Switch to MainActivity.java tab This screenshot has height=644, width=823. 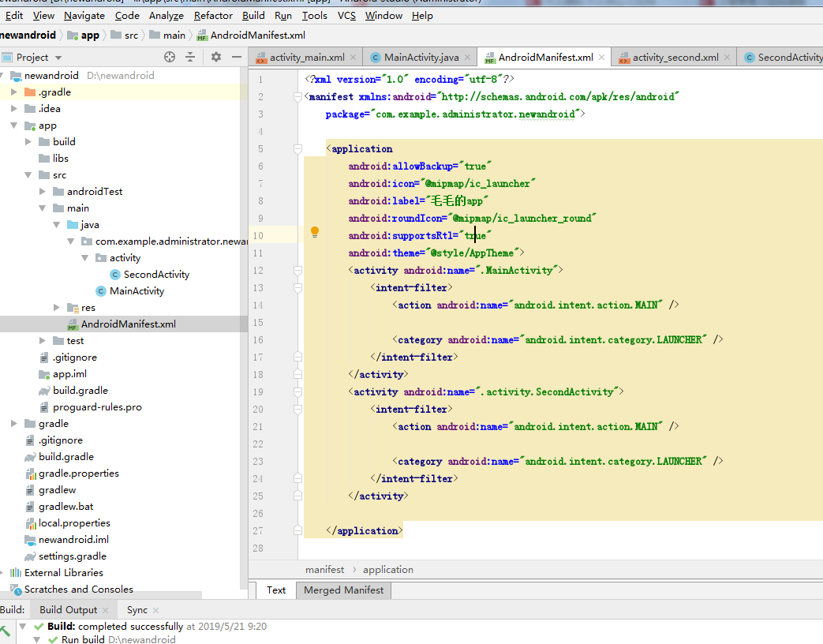pyautogui.click(x=421, y=58)
